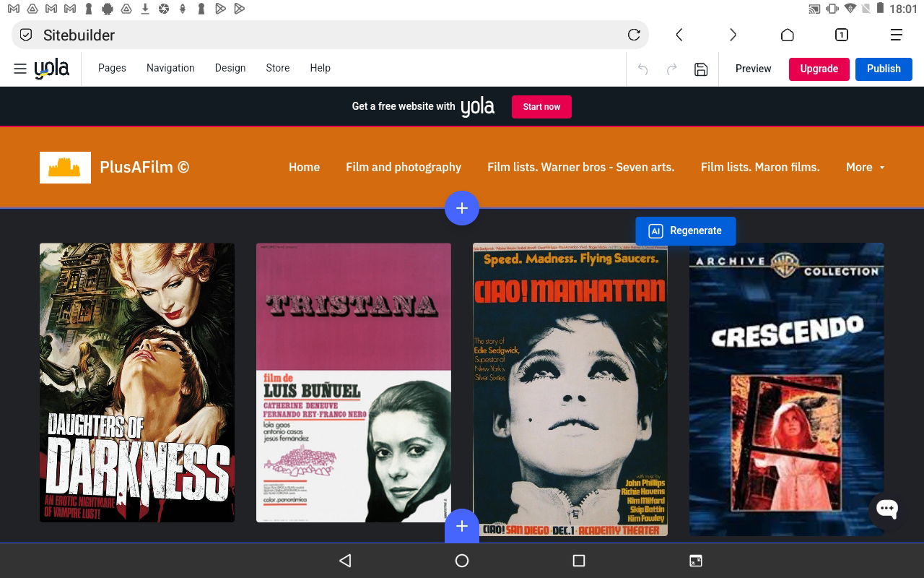
Task: Tap the shield security icon in the address bar
Action: [x=26, y=35]
